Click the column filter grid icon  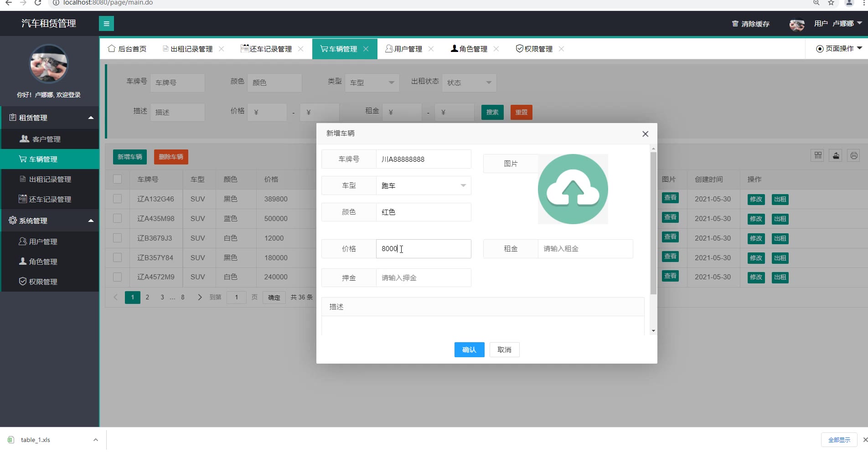click(818, 156)
